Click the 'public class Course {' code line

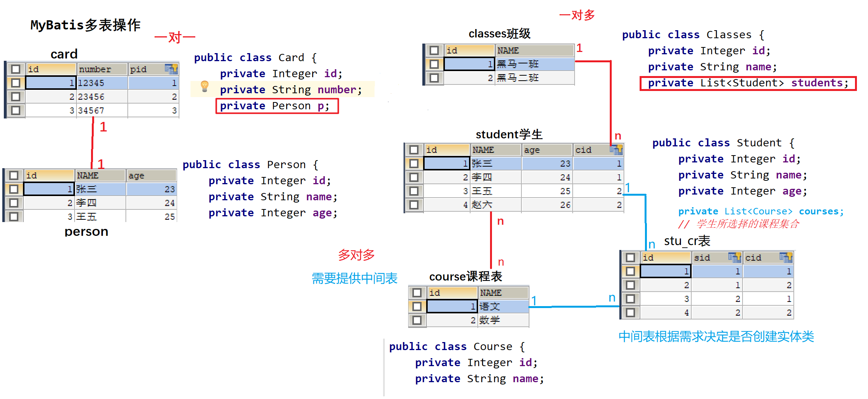click(457, 347)
